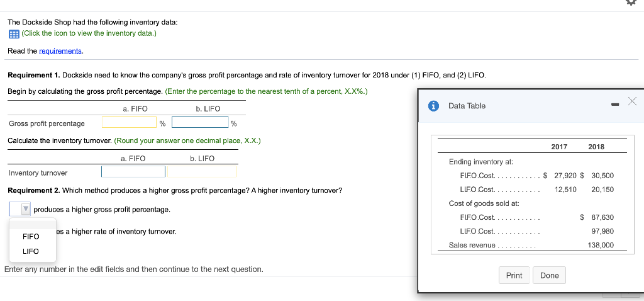Click the Data Table info icon

pos(433,106)
